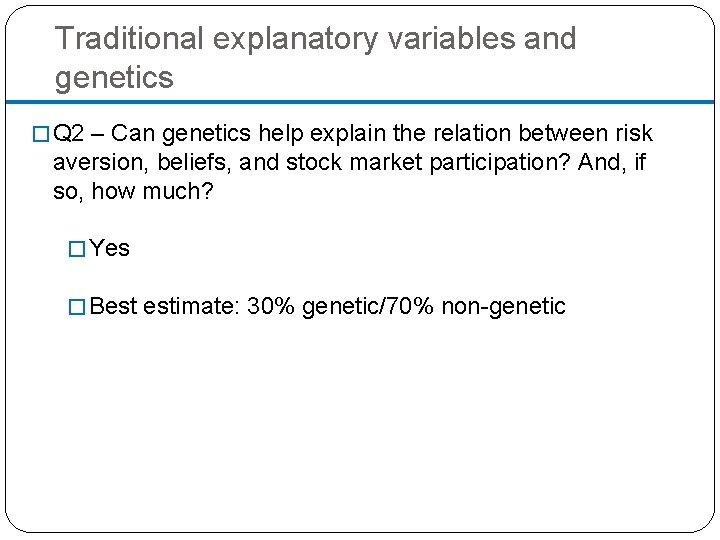Click the square bullet before "Best estimate"

77,306
